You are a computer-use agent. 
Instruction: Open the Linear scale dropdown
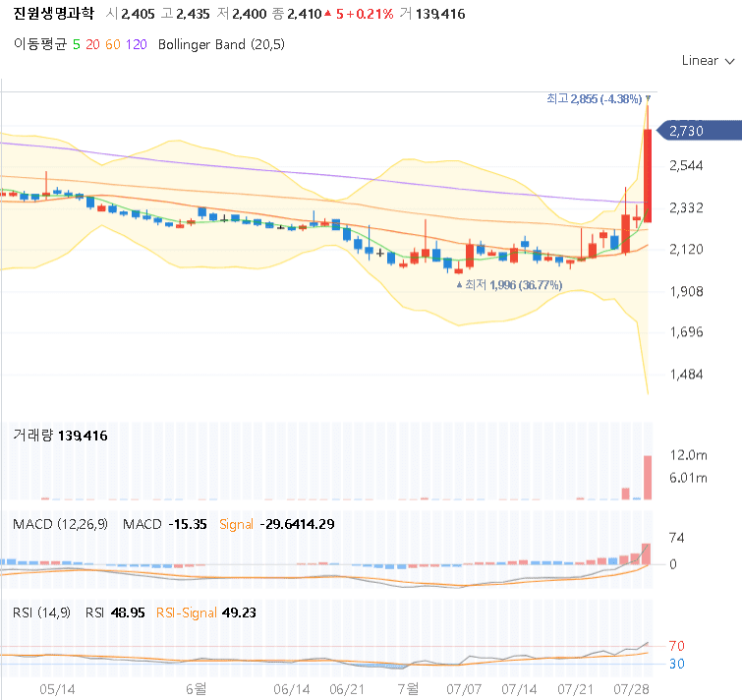(x=708, y=61)
